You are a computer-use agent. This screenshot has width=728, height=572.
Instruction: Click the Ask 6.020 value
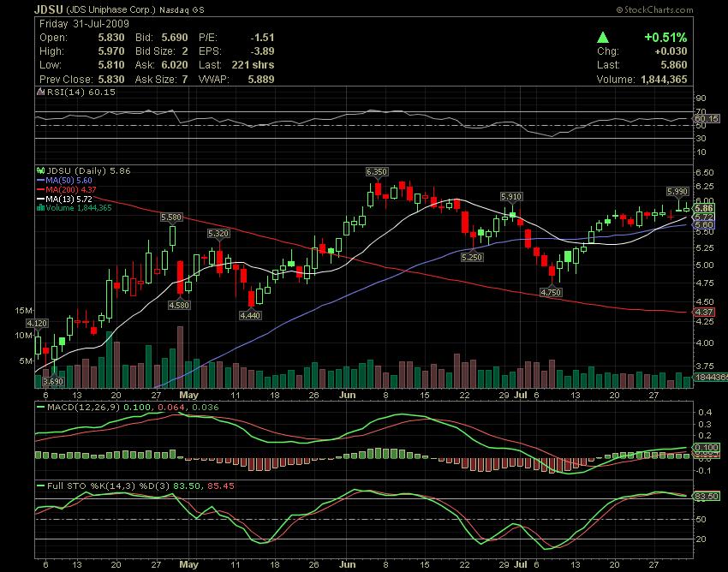175,65
